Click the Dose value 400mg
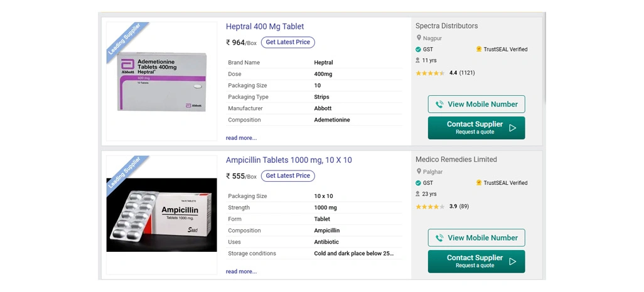 (x=323, y=74)
